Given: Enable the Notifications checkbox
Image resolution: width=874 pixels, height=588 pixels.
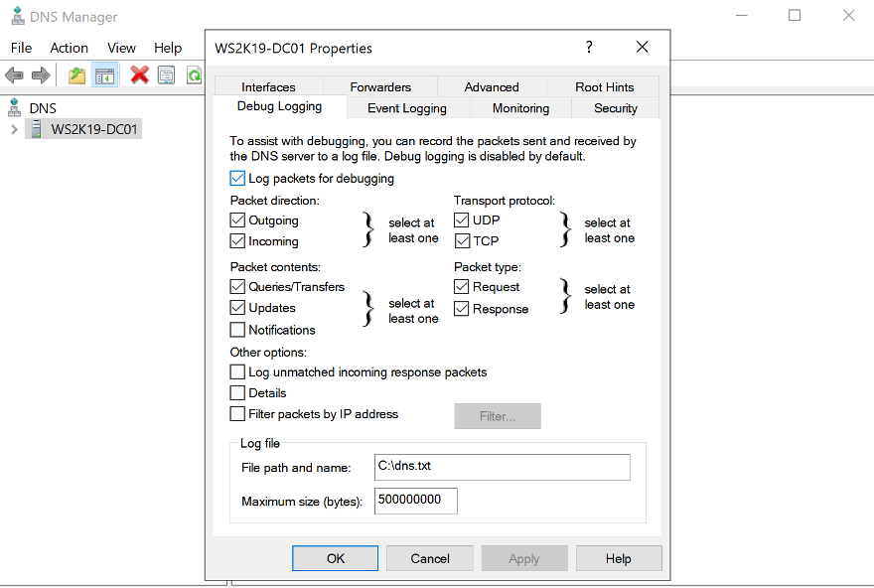Looking at the screenshot, I should click(237, 330).
